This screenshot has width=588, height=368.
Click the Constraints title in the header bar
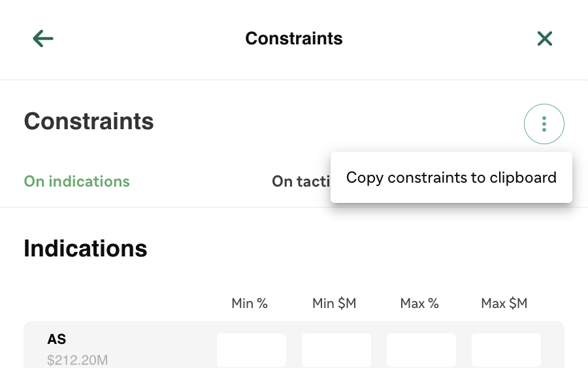[294, 38]
